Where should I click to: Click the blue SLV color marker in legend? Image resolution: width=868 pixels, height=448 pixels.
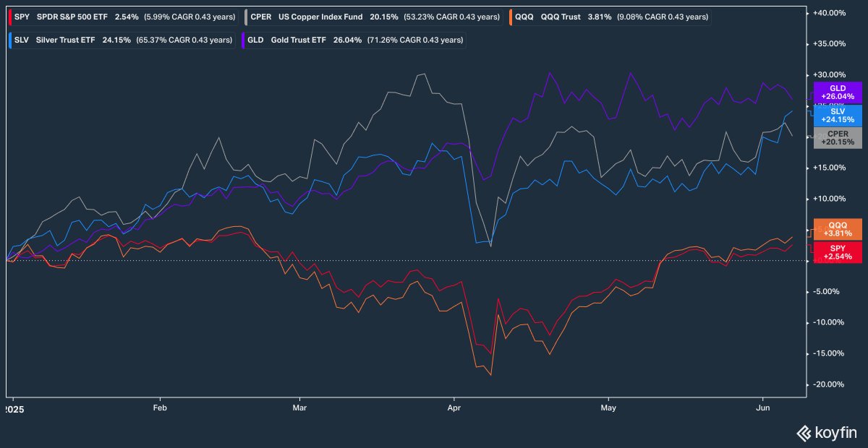tap(11, 40)
